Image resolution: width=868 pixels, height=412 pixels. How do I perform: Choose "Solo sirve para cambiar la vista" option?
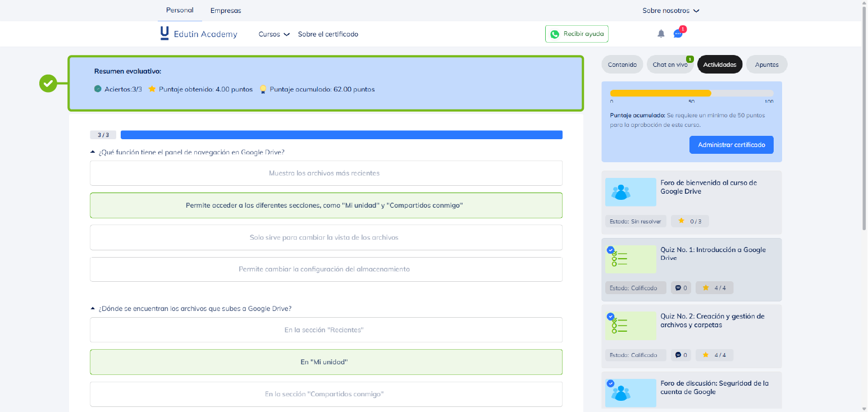[x=326, y=237]
